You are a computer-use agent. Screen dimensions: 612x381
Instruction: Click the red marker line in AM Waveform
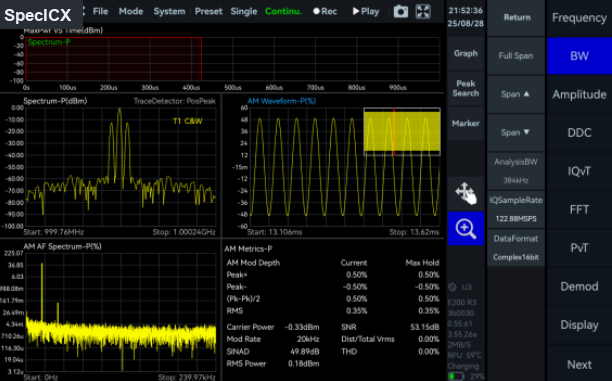(394, 132)
